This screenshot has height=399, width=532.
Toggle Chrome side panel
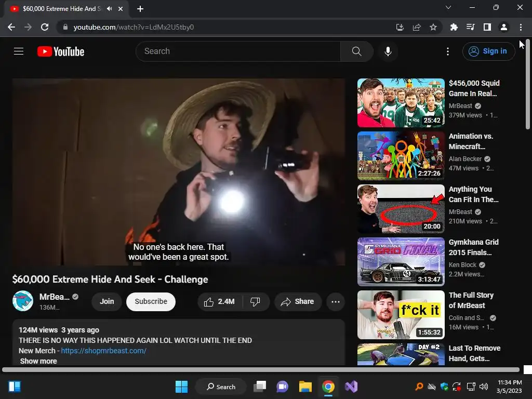coord(487,27)
